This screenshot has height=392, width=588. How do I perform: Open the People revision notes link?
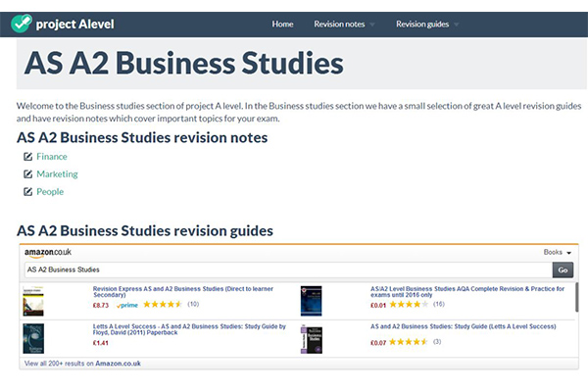click(x=50, y=192)
